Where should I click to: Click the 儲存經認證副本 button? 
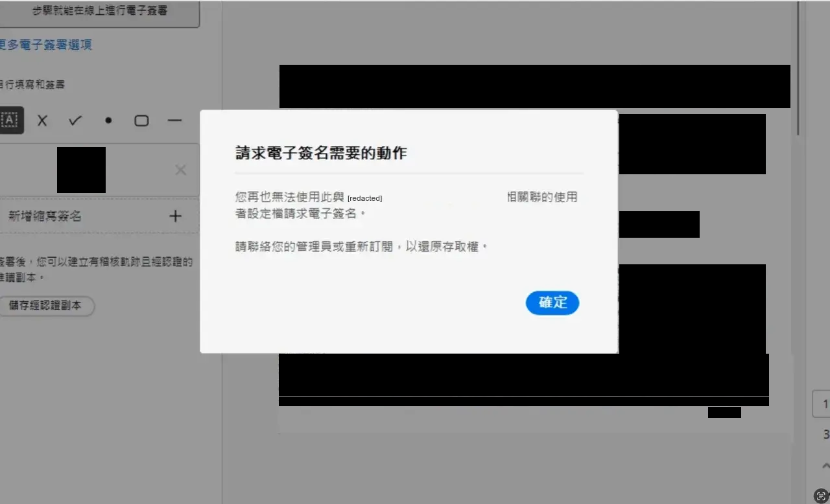click(45, 306)
